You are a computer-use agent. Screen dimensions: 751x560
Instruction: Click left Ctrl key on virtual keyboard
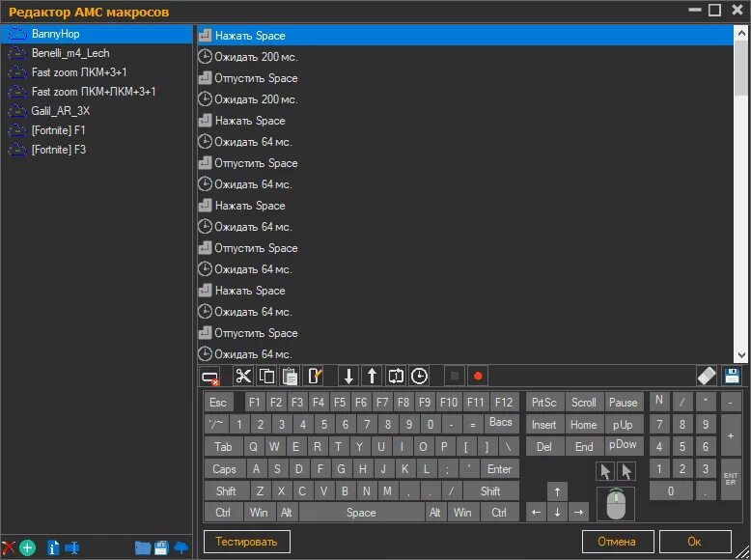click(x=223, y=513)
